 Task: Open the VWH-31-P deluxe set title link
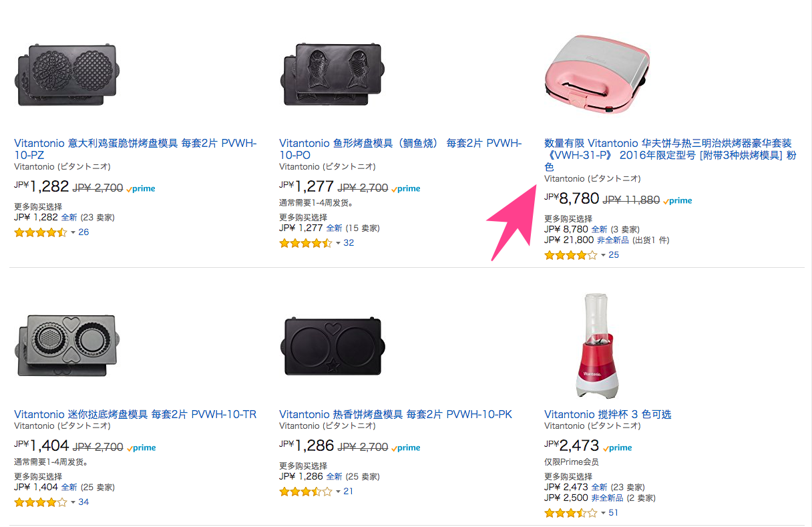[x=668, y=154]
